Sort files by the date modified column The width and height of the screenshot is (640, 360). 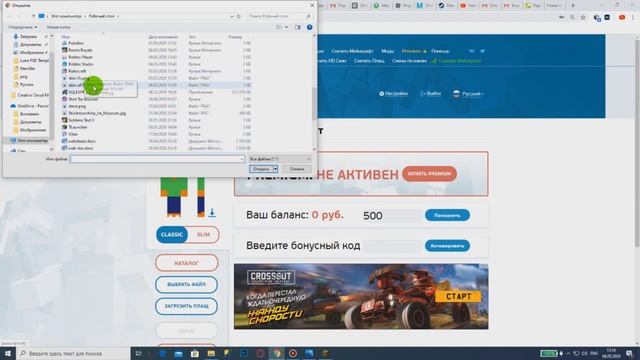[163, 37]
